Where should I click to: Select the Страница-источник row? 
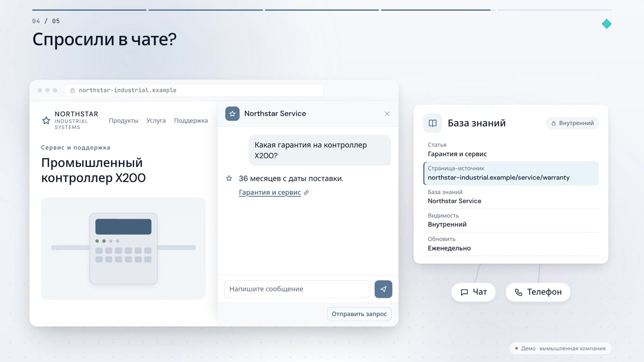tap(511, 173)
